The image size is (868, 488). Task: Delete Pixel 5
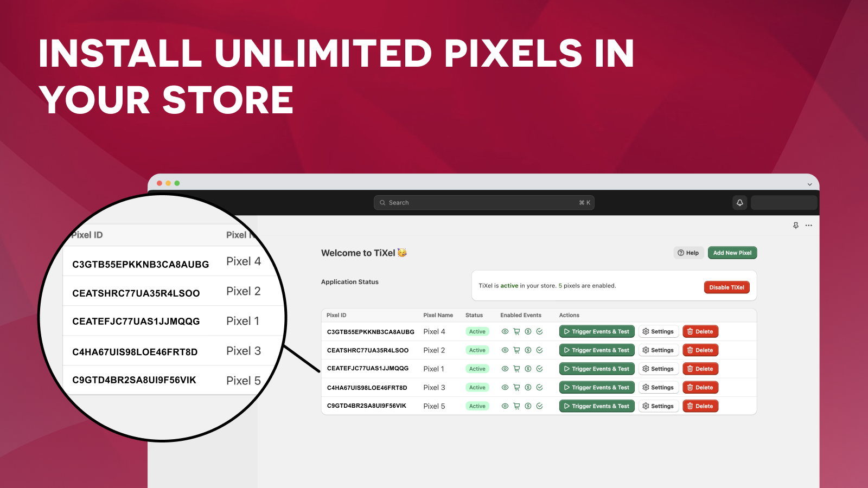(x=700, y=406)
